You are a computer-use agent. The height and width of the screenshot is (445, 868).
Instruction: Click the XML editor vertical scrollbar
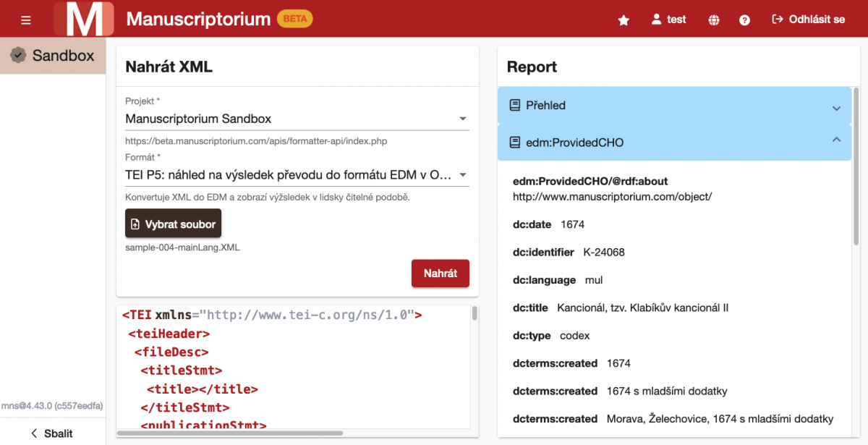click(x=475, y=313)
